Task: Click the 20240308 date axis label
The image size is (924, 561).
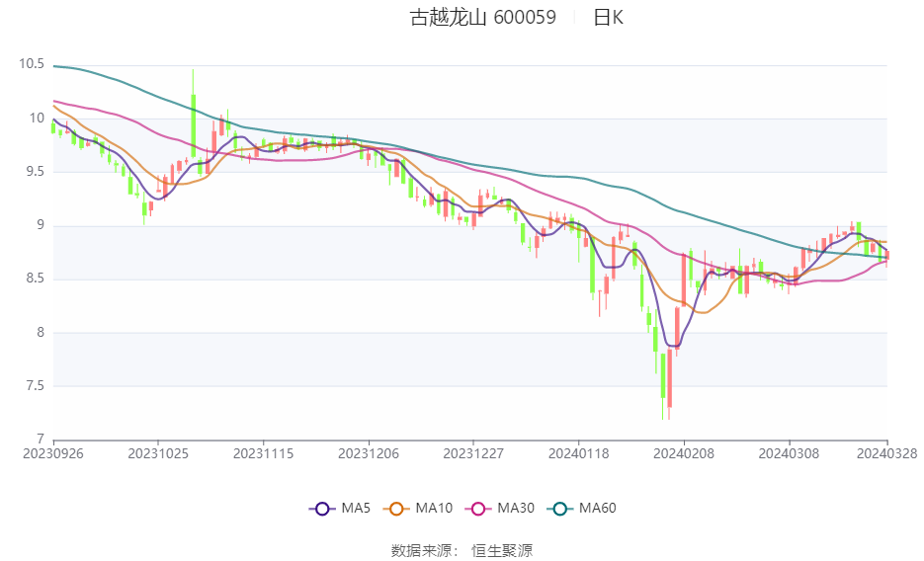Action: [789, 454]
